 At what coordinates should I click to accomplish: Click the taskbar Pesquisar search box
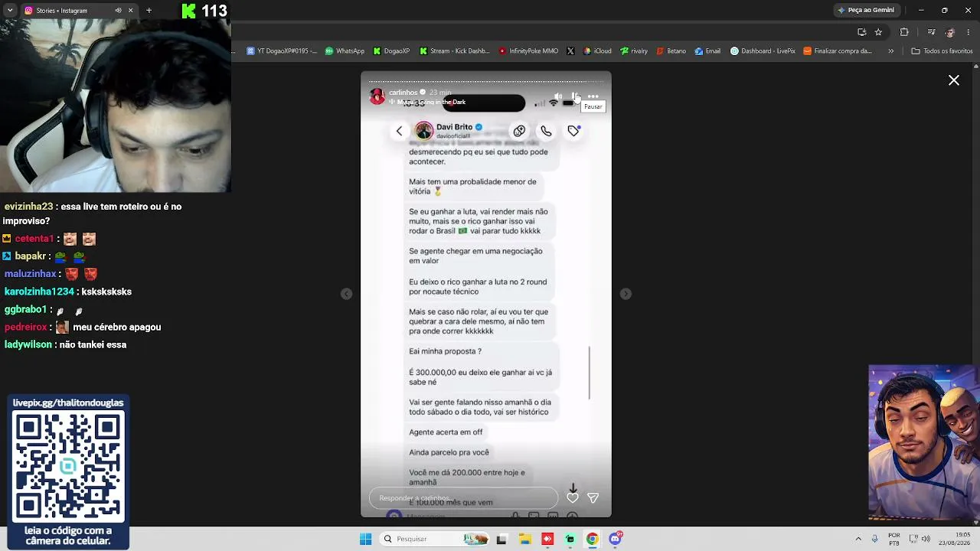(435, 539)
